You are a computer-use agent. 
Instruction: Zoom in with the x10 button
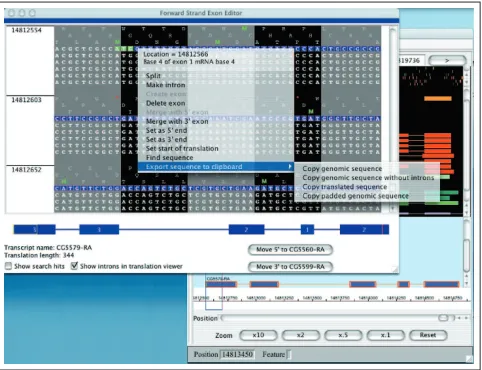pyautogui.click(x=258, y=335)
